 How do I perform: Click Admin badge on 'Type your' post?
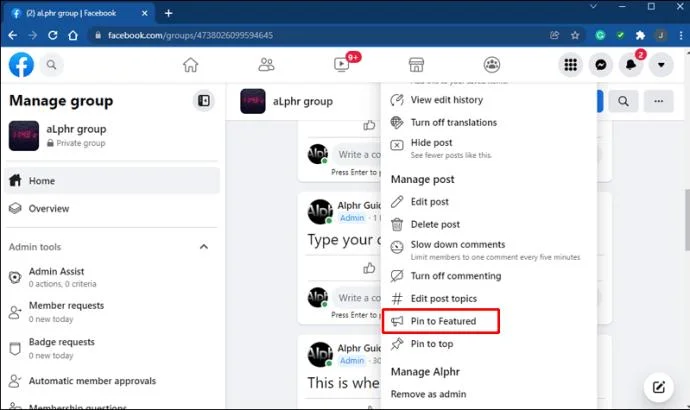(x=352, y=218)
